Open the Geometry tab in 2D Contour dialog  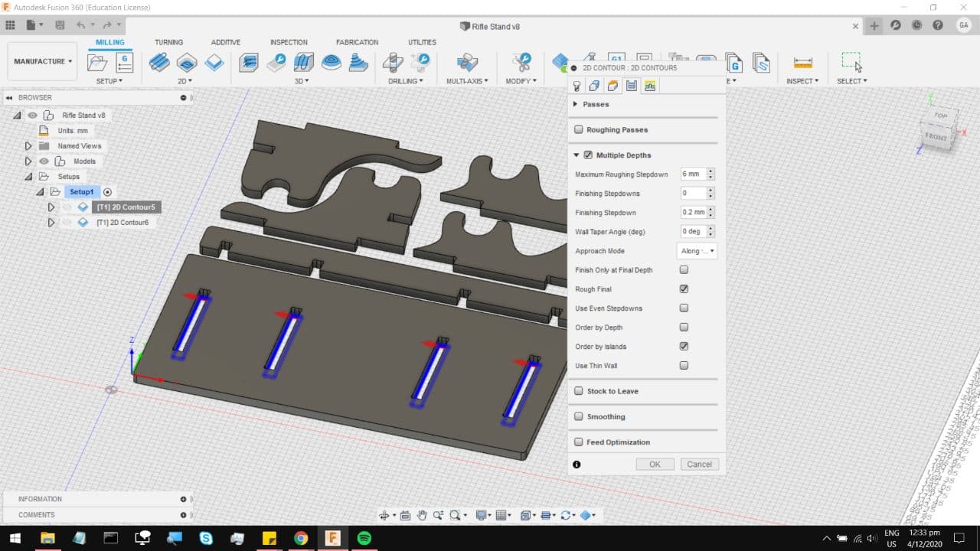point(595,86)
